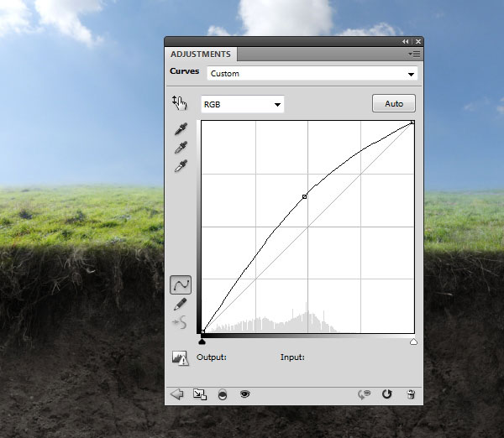The image size is (504, 438).
Task: Click the smooth curve values icon
Action: [180, 322]
